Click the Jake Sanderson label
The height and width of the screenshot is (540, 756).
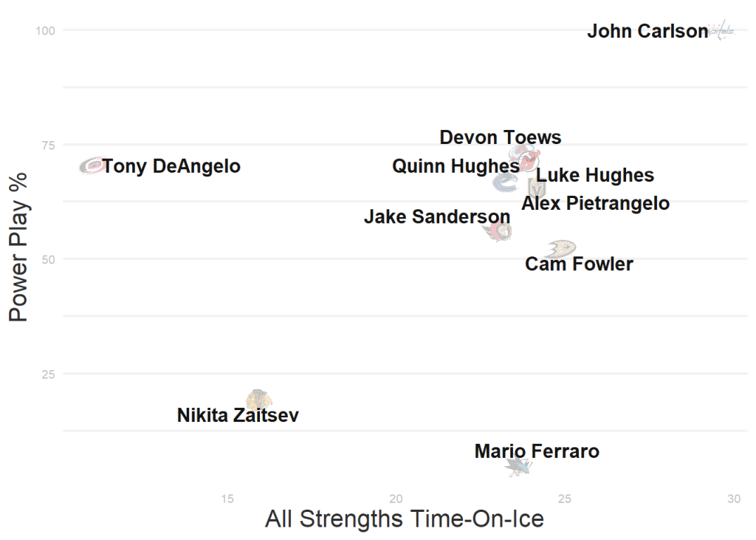436,217
